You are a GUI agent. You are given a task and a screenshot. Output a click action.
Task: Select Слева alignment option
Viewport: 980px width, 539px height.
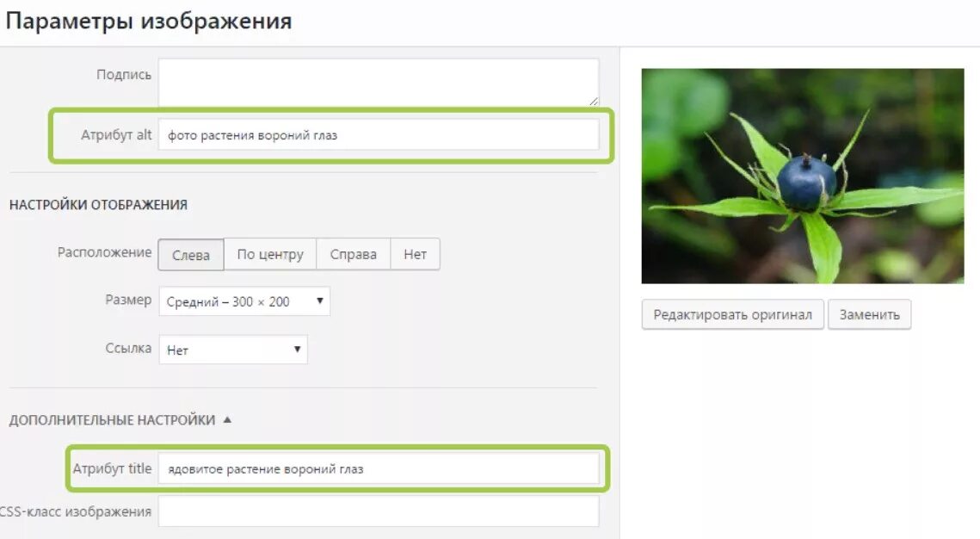[x=191, y=255]
